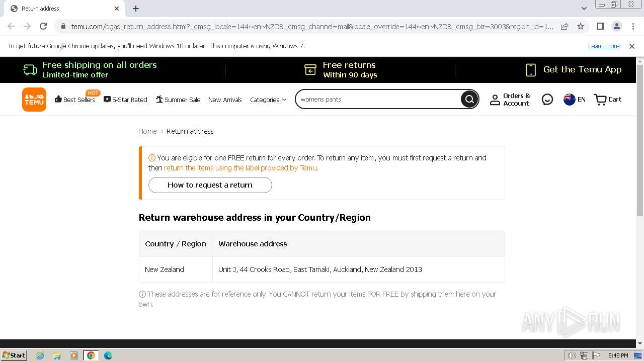Click the search magnifier button
Screen dimensions: 644x362
tap(469, 100)
